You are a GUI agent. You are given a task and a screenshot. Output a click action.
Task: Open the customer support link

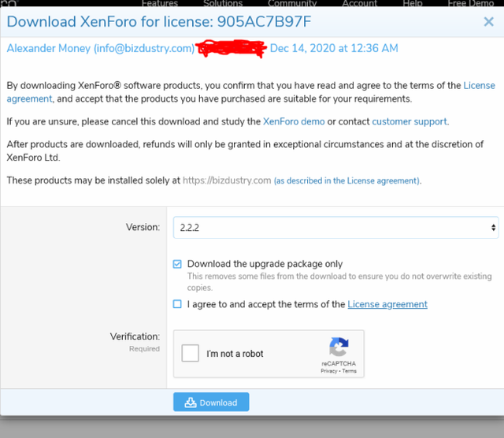click(x=409, y=121)
